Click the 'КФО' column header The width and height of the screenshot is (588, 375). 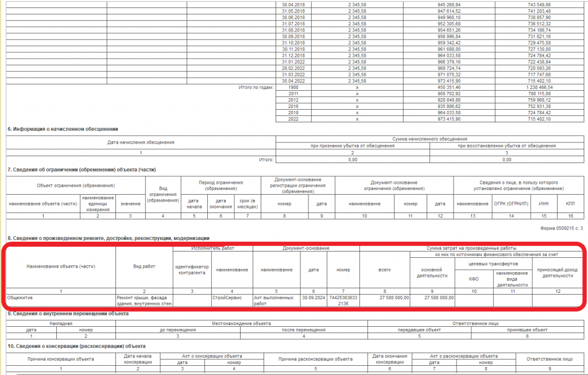[x=474, y=279]
